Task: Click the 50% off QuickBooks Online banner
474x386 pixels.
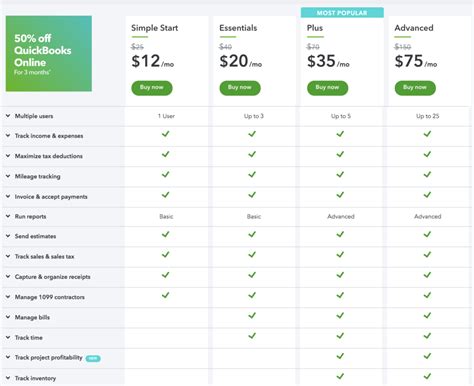Action: pos(49,53)
